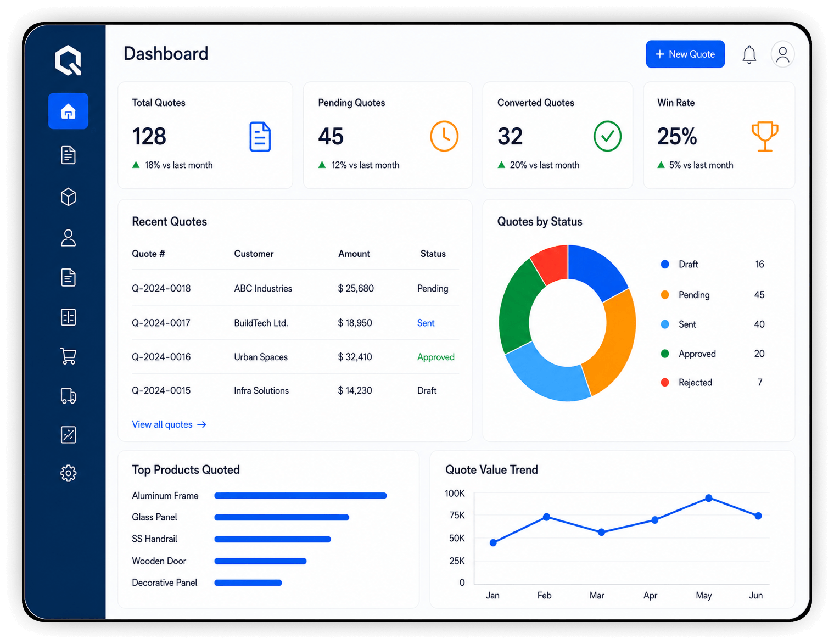Select quote number Q-2024-0015
Image resolution: width=834 pixels, height=644 pixels.
161,390
